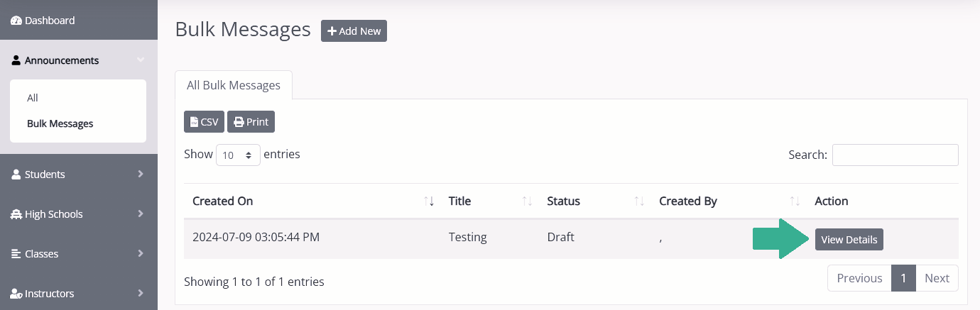
Task: Click the Add New button
Action: tap(354, 31)
